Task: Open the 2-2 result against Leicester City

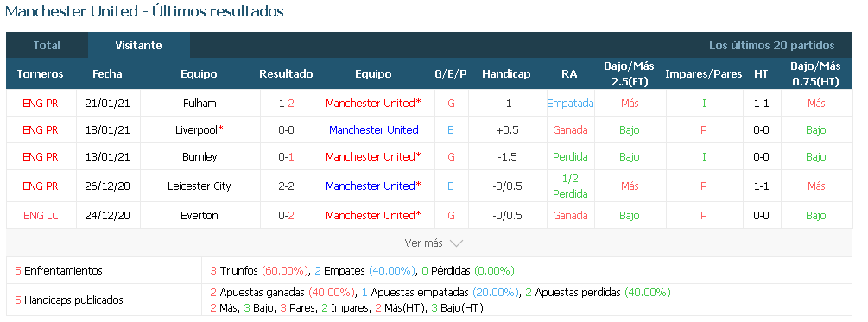Action: click(286, 186)
